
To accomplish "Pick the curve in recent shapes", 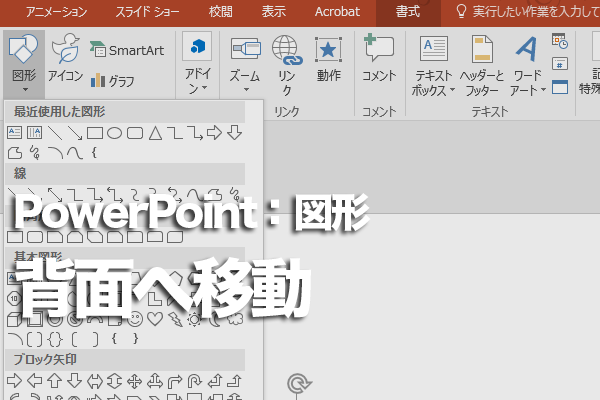I will point(75,153).
